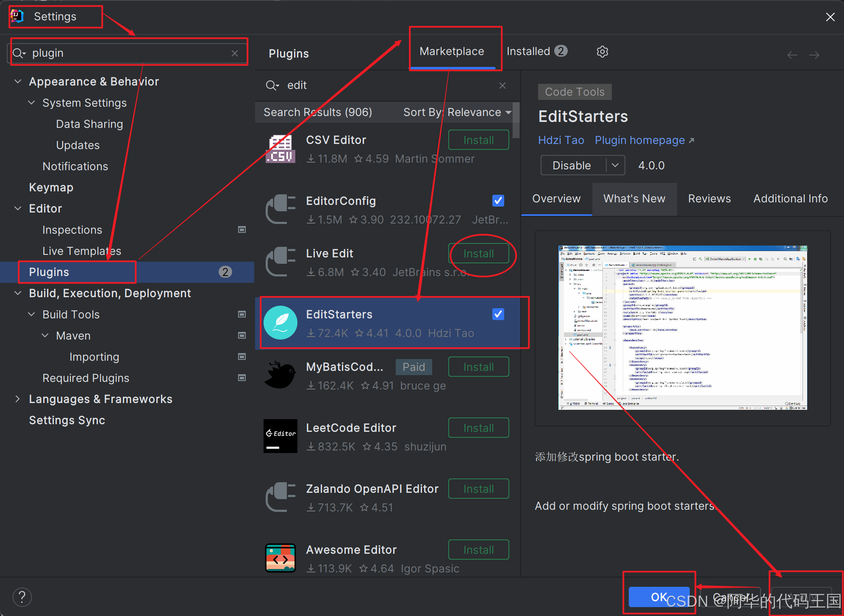Close the Settings dialog window
Image resolution: width=844 pixels, height=616 pixels.
point(830,17)
